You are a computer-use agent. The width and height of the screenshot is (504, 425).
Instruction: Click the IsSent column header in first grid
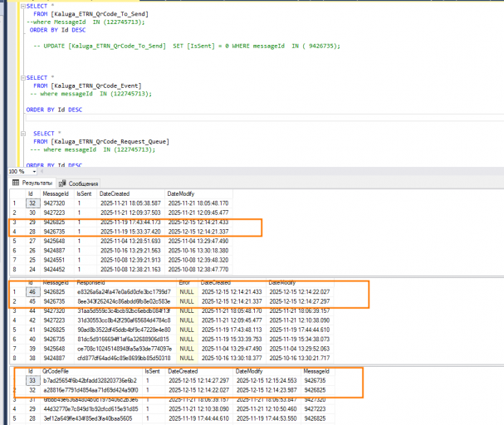point(84,193)
